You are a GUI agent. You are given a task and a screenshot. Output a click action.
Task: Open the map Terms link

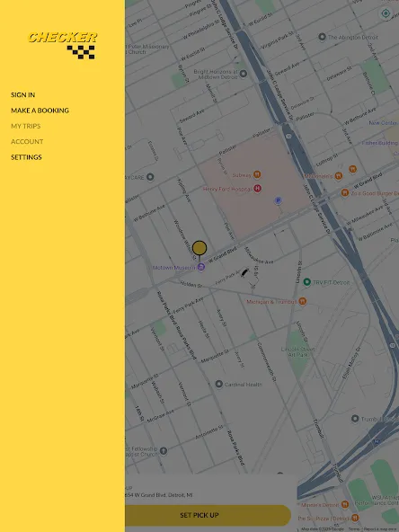point(354,529)
